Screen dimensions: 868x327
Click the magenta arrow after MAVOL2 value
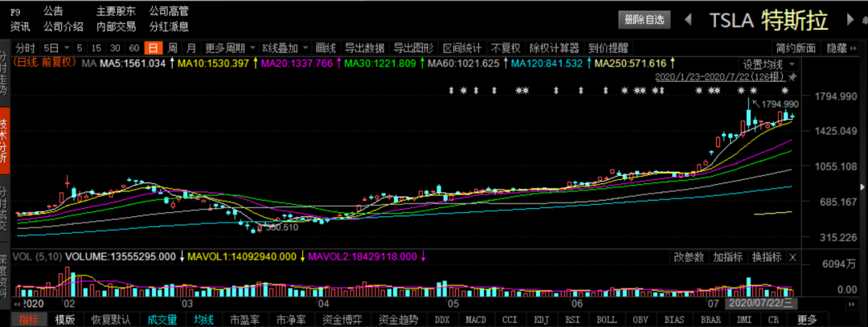tap(423, 257)
